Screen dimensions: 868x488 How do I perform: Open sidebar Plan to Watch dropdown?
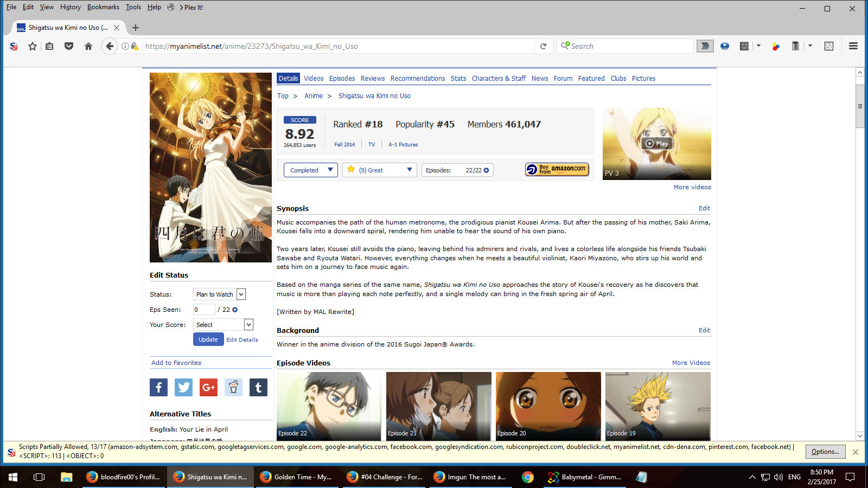[219, 294]
